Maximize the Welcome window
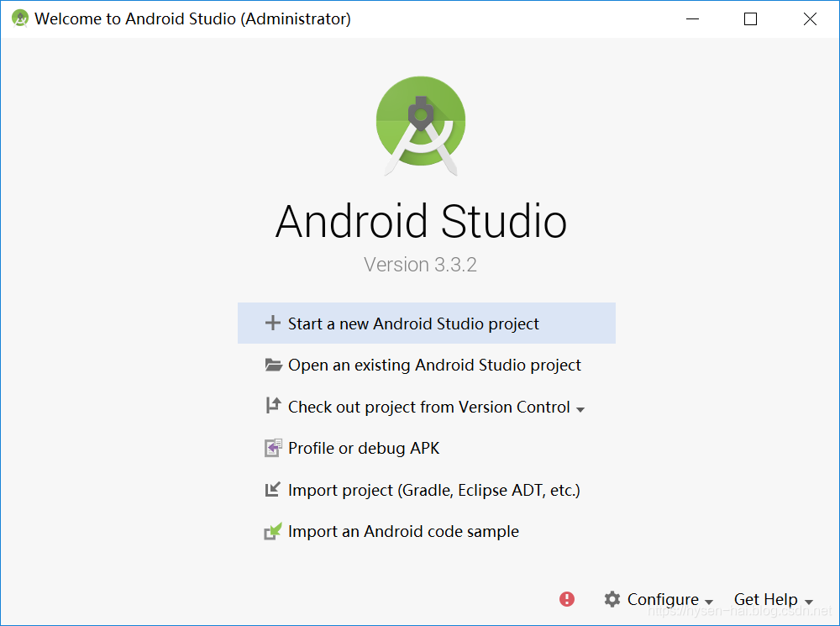The height and width of the screenshot is (626, 840). tap(750, 18)
